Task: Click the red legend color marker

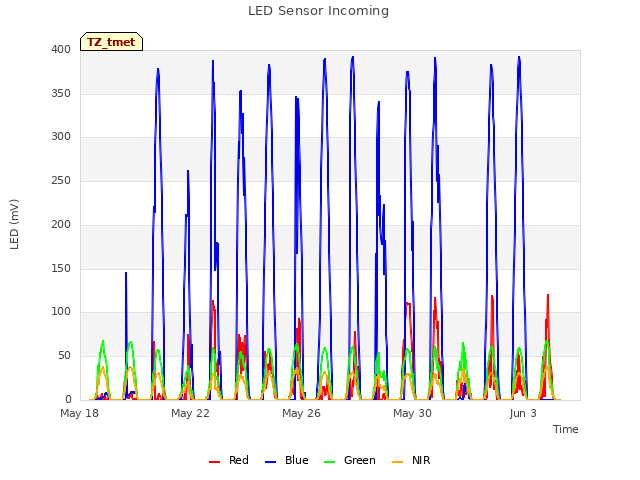Action: coord(214,462)
